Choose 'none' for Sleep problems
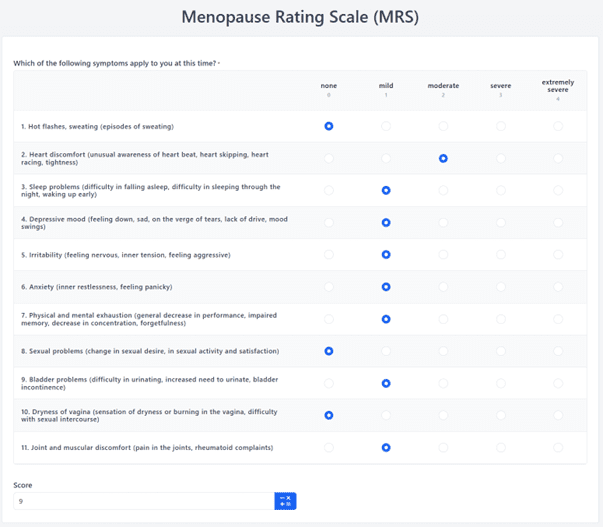Screen dimensions: 603x527 tap(329, 190)
